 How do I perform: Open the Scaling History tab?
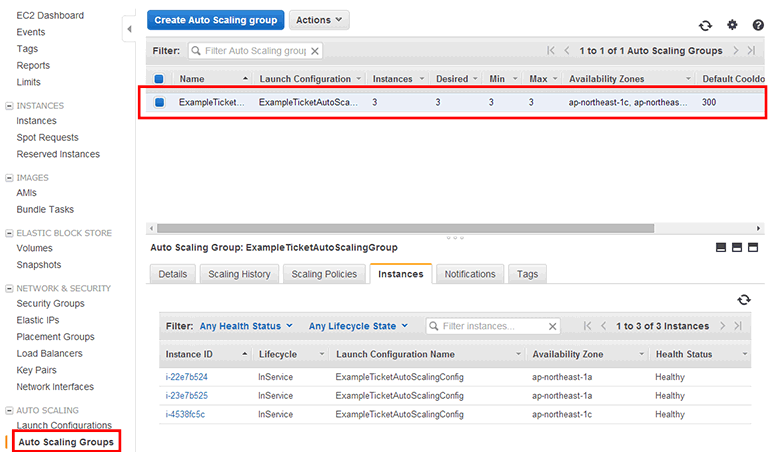coord(239,274)
